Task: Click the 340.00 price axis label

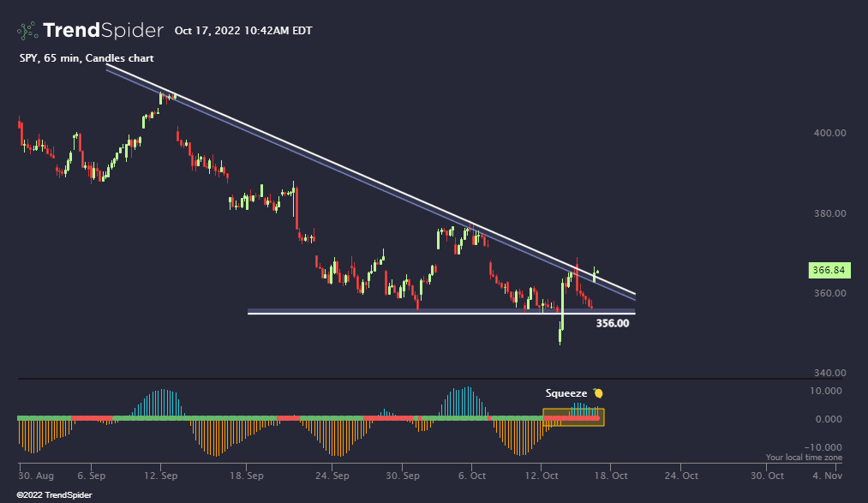Action: pyautogui.click(x=829, y=373)
